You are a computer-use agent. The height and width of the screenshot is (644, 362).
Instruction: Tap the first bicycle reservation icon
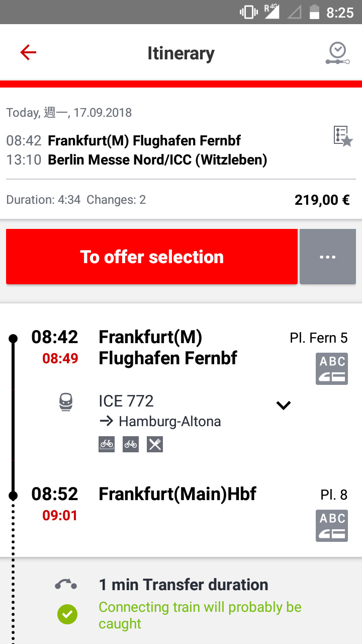click(x=107, y=444)
